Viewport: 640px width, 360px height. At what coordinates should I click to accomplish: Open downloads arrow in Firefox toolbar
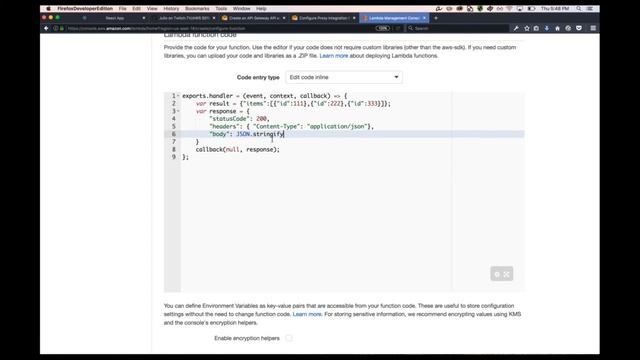point(547,28)
